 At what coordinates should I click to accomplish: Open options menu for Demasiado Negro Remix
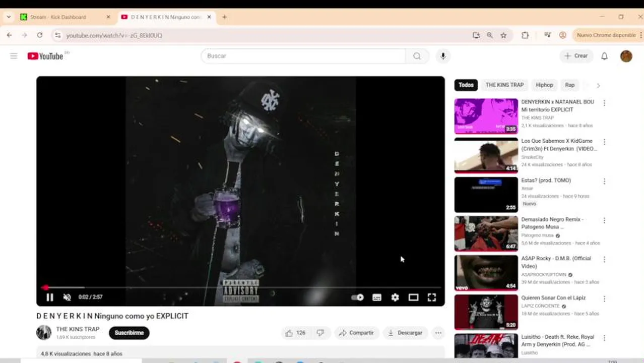[x=604, y=220]
